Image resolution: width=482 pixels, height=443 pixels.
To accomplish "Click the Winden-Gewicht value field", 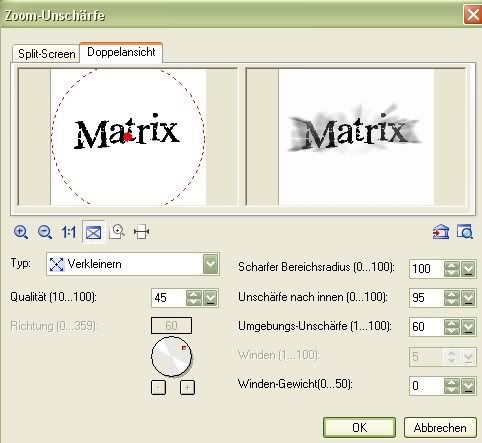I will click(427, 386).
